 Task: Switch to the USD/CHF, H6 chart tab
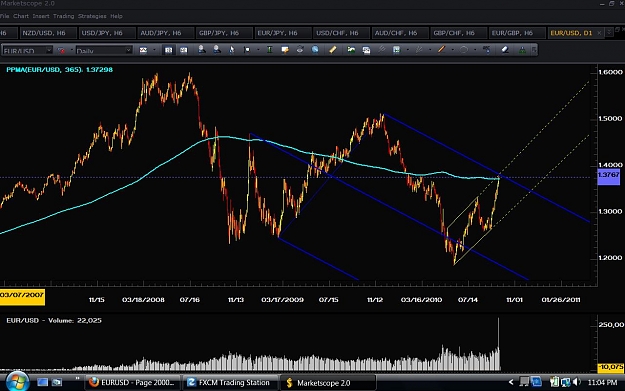(341, 33)
